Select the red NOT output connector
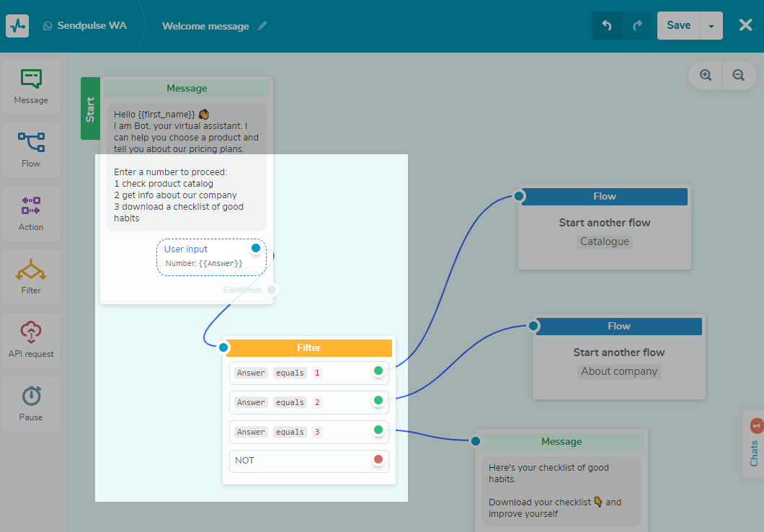The image size is (764, 532). click(378, 460)
